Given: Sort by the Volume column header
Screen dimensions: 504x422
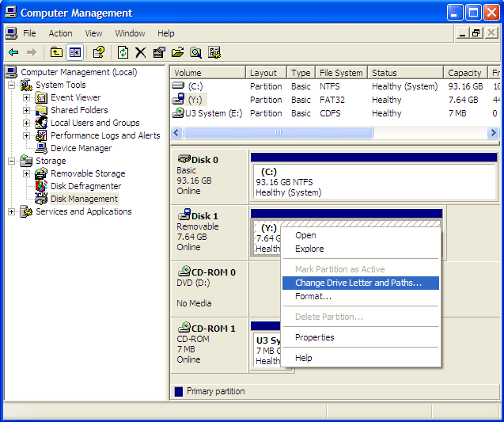Looking at the screenshot, I should 207,73.
